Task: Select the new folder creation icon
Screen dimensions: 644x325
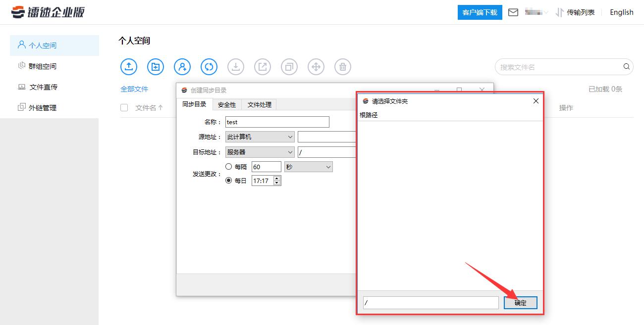Action: coord(155,66)
